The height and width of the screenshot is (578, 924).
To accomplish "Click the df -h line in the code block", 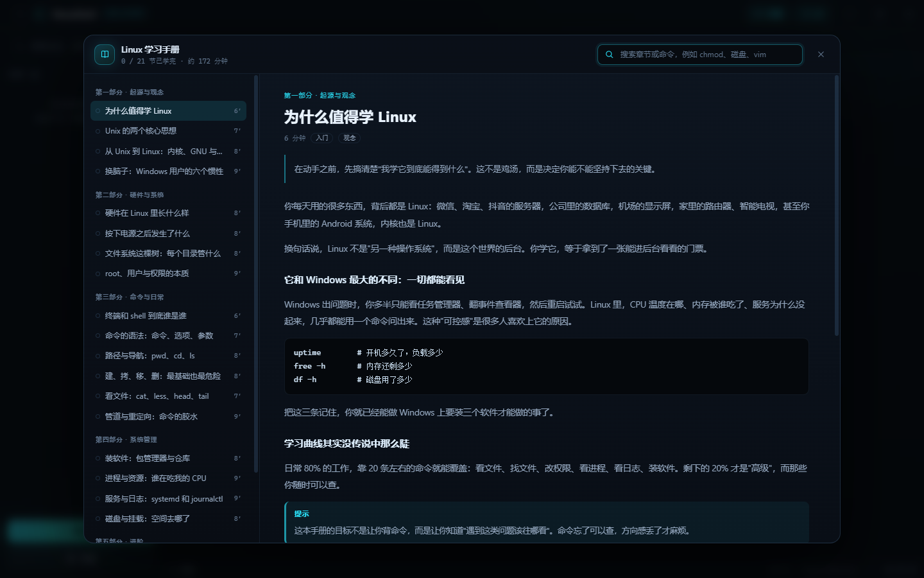I will pos(353,380).
